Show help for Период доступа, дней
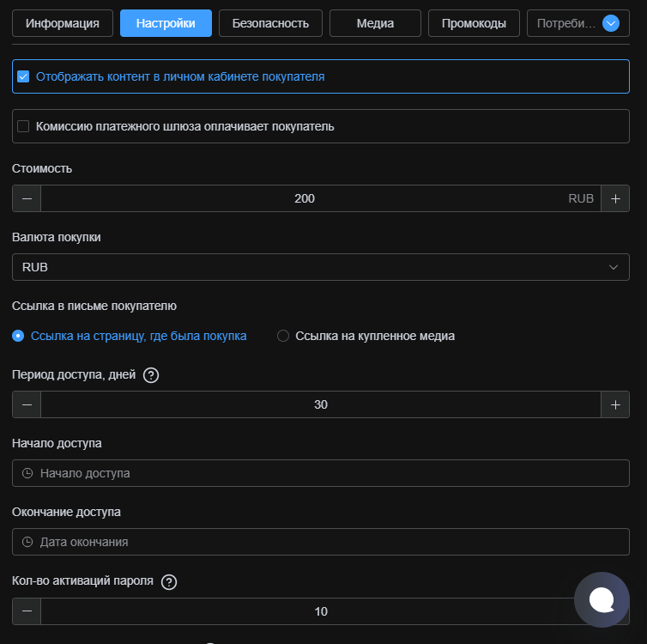Image resolution: width=647 pixels, height=644 pixels. point(151,375)
